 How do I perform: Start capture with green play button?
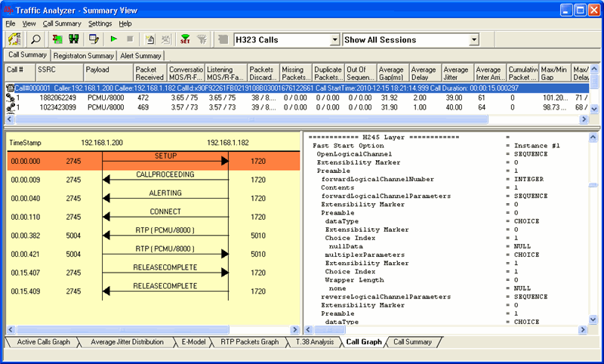pyautogui.click(x=114, y=39)
